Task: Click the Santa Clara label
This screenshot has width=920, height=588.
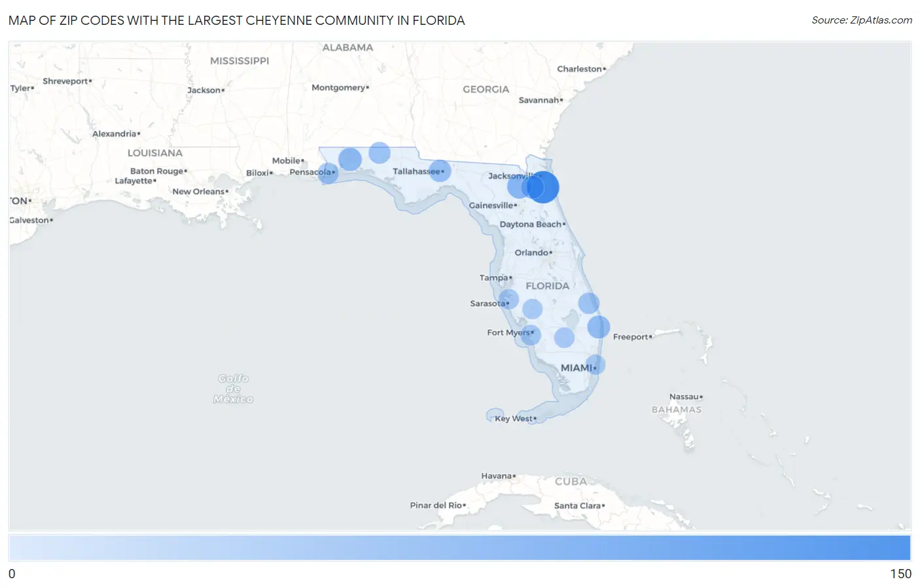Action: 577,506
